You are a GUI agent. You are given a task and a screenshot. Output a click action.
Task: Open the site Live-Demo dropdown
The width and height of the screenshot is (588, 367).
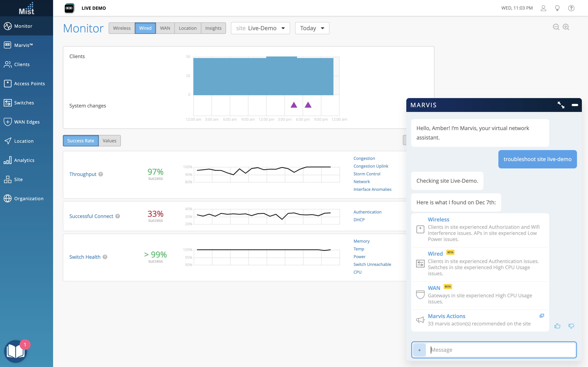260,28
